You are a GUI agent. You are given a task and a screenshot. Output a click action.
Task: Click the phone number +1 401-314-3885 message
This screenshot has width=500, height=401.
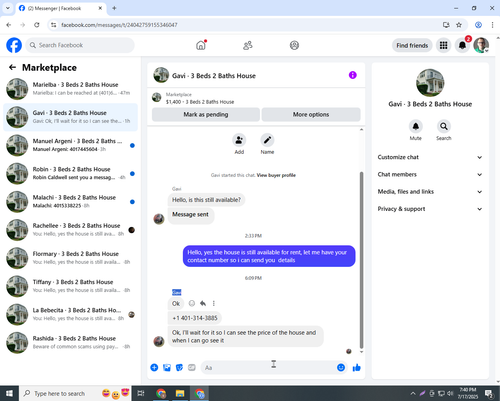[x=195, y=318]
